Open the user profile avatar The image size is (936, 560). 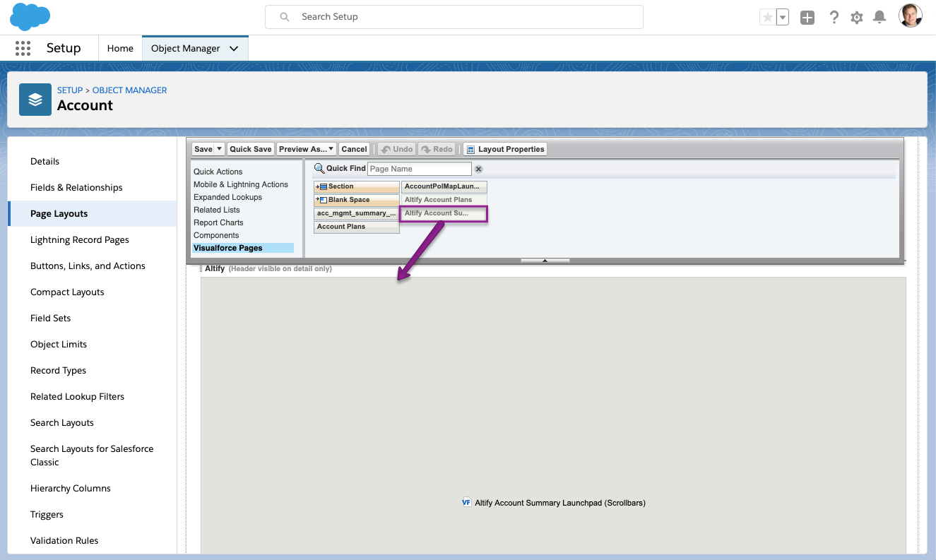tap(911, 16)
